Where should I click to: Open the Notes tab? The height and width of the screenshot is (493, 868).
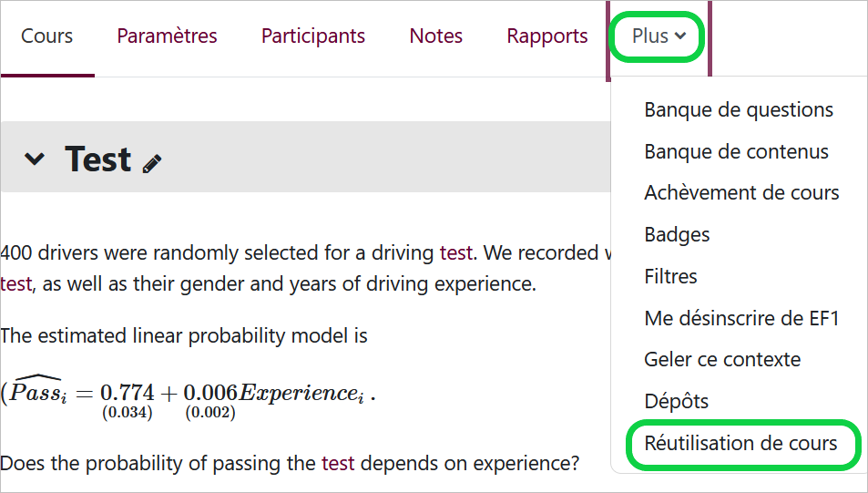point(435,36)
